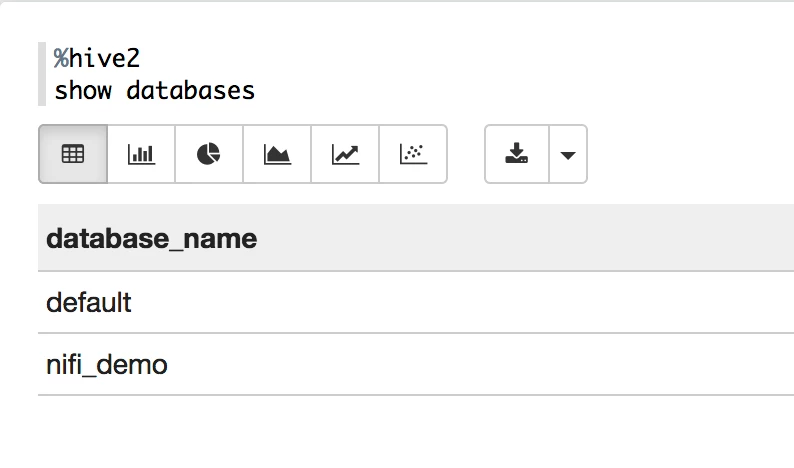Select the nifi_demo database row
This screenshot has height=468, width=794.
(416, 365)
